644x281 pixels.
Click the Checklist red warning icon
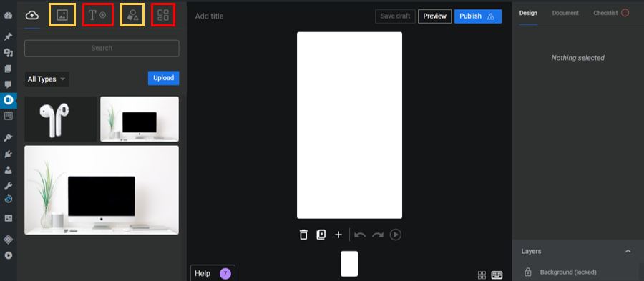[x=625, y=13]
